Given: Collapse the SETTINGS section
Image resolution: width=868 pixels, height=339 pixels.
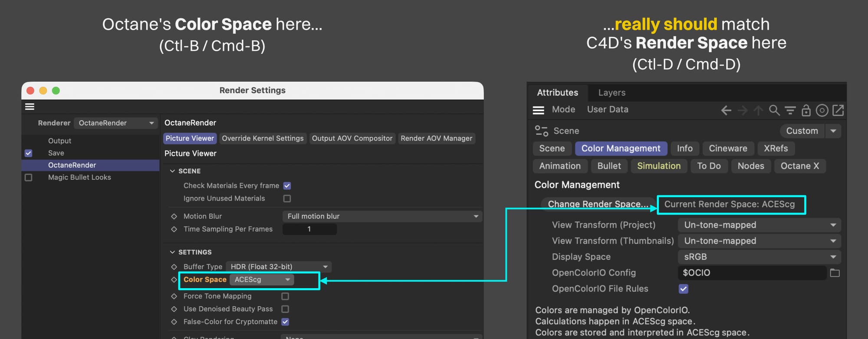Looking at the screenshot, I should point(172,252).
